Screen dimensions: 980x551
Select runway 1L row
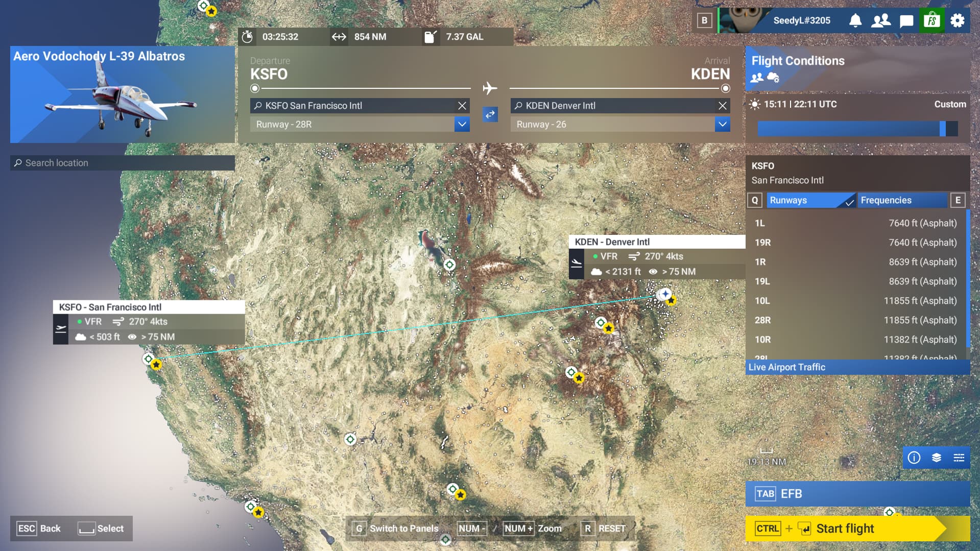tap(856, 223)
